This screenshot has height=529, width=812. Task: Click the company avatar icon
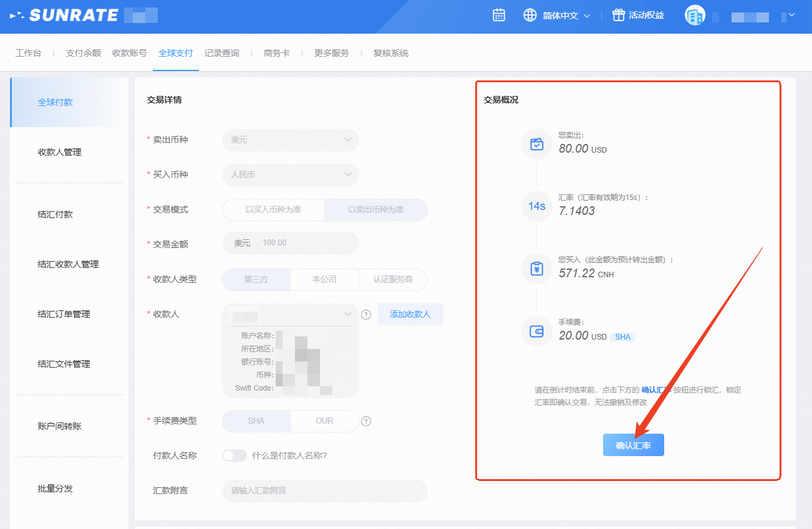695,16
